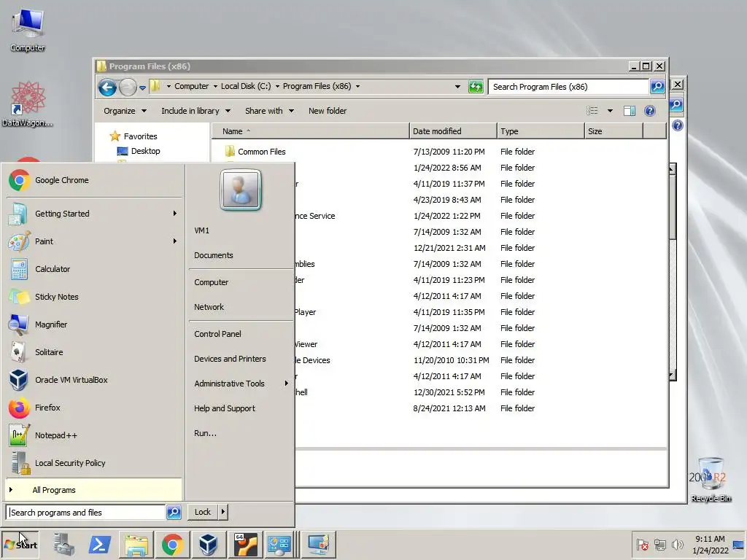Expand the Administrative Tools submenu arrow
The image size is (747, 560).
(286, 384)
